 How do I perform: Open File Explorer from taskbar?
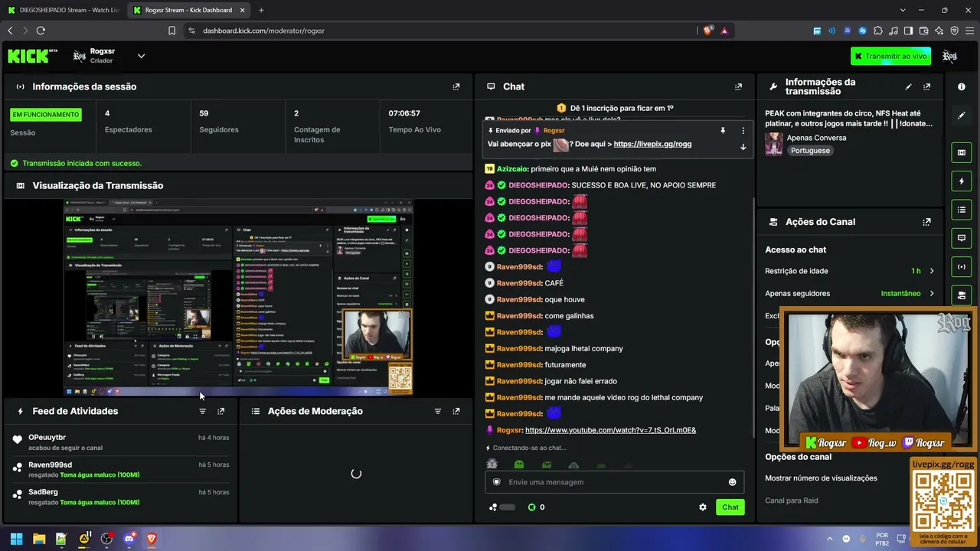[x=39, y=539]
